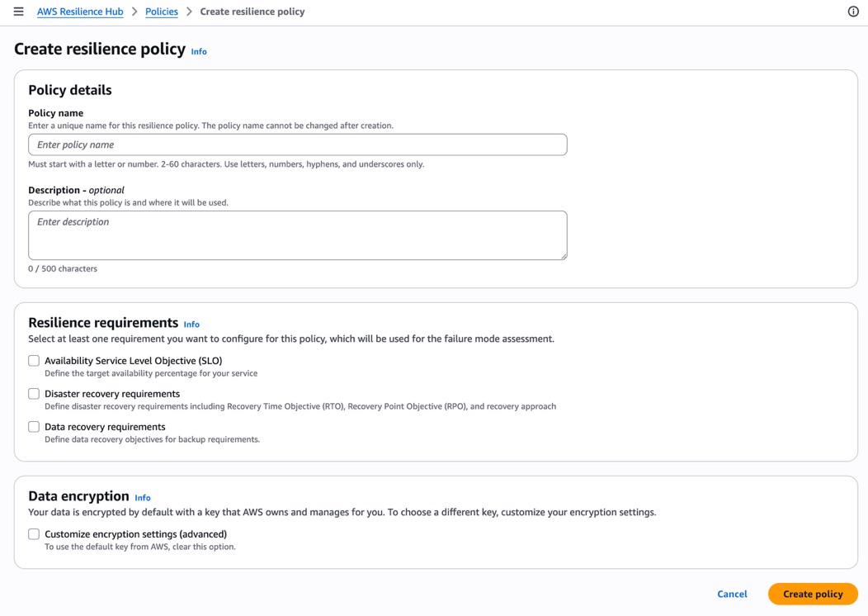Viewport: 868px width, 616px height.
Task: Open the Policies breadcrumb link
Action: pos(162,12)
